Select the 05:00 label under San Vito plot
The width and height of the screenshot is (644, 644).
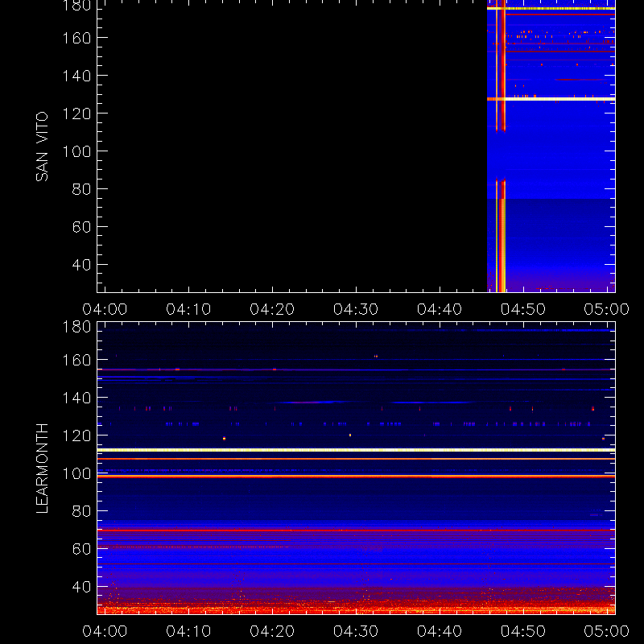coord(607,309)
